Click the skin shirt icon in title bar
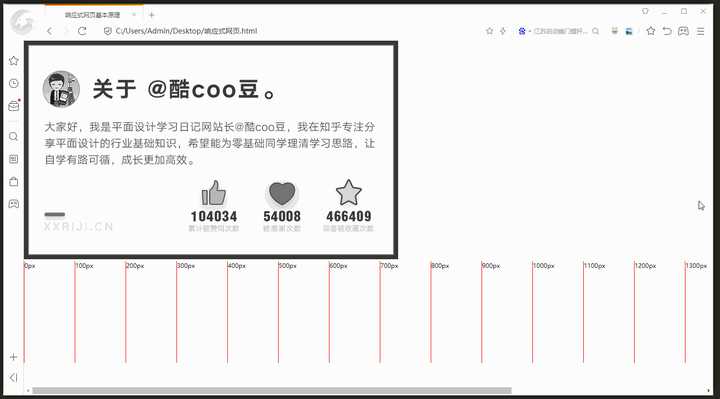Screen dimensions: 720x399 click(x=645, y=11)
